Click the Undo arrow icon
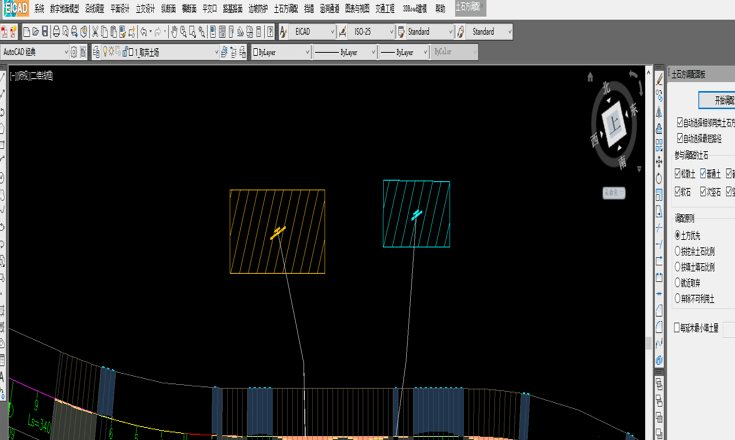The width and height of the screenshot is (735, 440). [x=143, y=32]
